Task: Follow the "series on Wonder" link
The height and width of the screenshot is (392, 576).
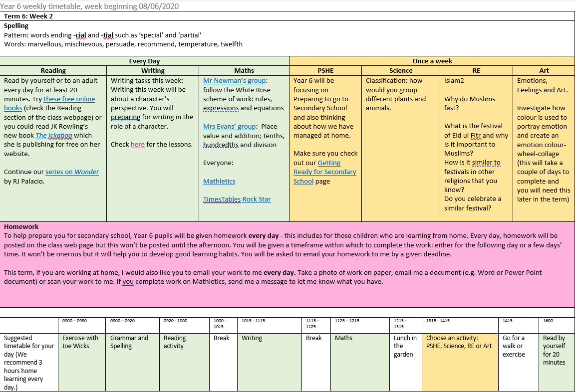Action: 72,172
